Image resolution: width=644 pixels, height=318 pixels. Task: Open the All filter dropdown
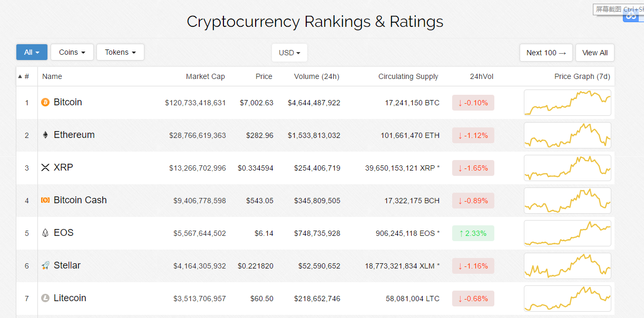pos(32,52)
